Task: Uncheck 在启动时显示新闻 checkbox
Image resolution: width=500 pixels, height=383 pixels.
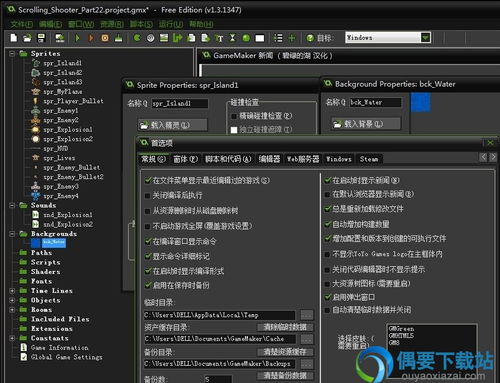Action: click(x=328, y=180)
